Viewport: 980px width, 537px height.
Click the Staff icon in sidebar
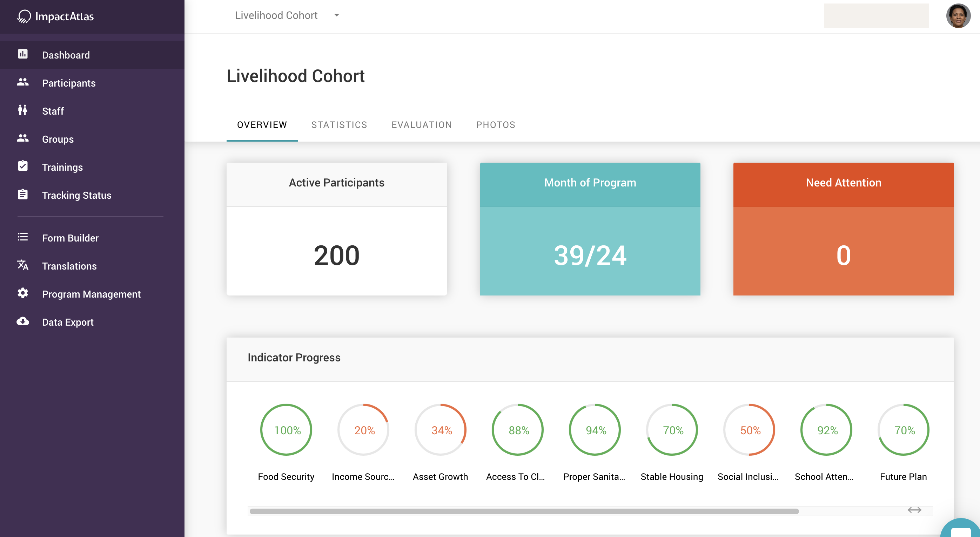[x=23, y=110]
